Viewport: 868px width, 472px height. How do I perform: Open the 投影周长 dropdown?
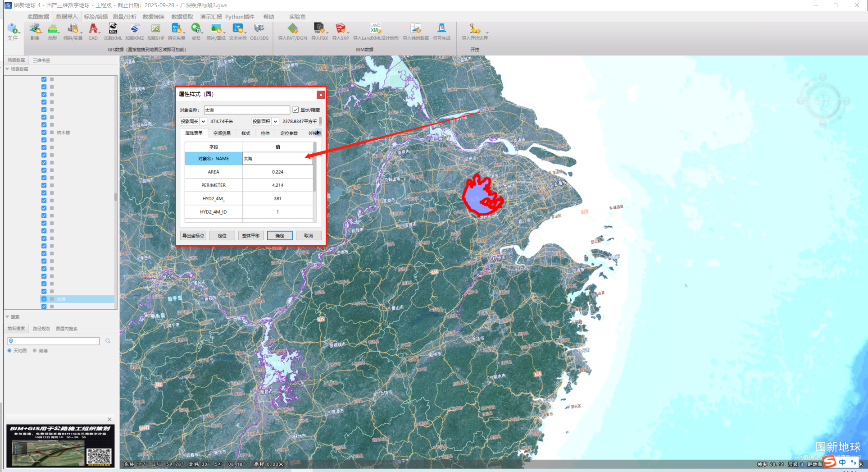203,121
